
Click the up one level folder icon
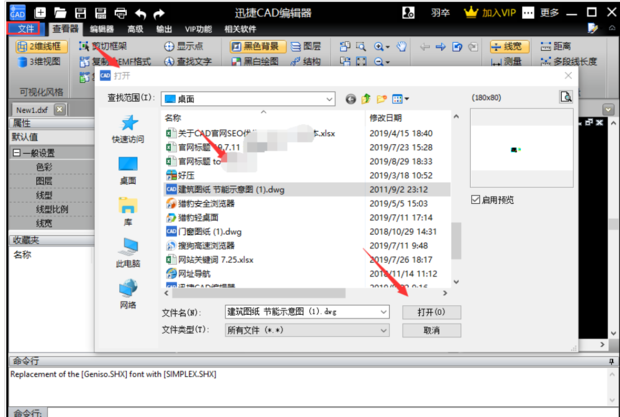tap(366, 98)
